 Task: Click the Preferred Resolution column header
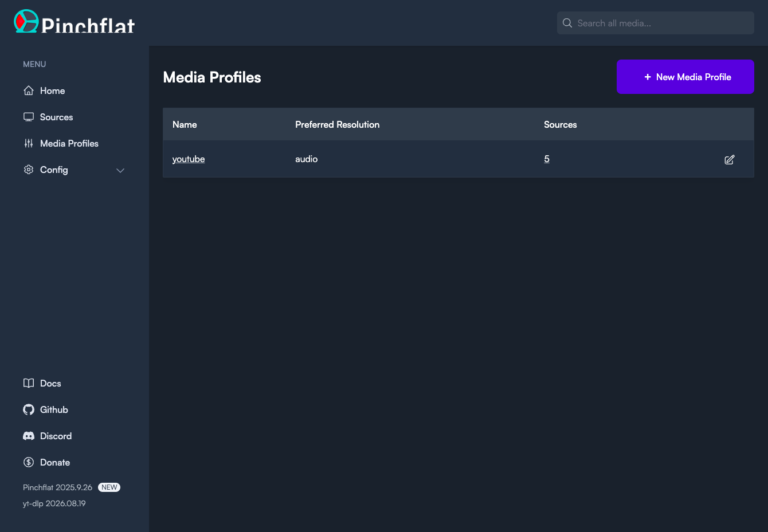point(338,124)
